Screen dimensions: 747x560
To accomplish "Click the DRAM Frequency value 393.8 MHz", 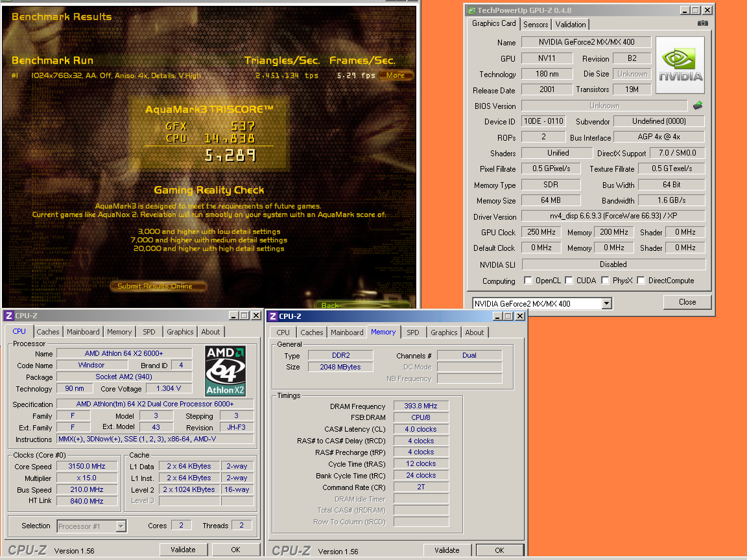I will pyautogui.click(x=421, y=406).
